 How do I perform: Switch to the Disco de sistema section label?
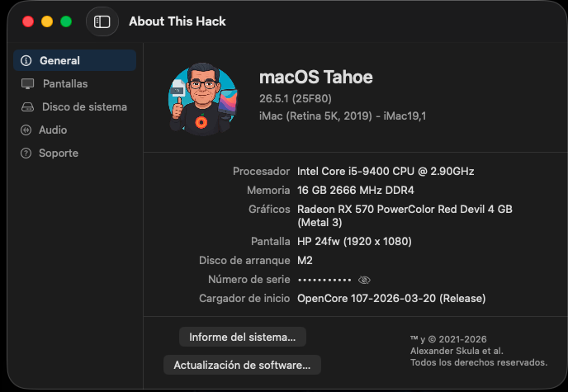pyautogui.click(x=84, y=106)
